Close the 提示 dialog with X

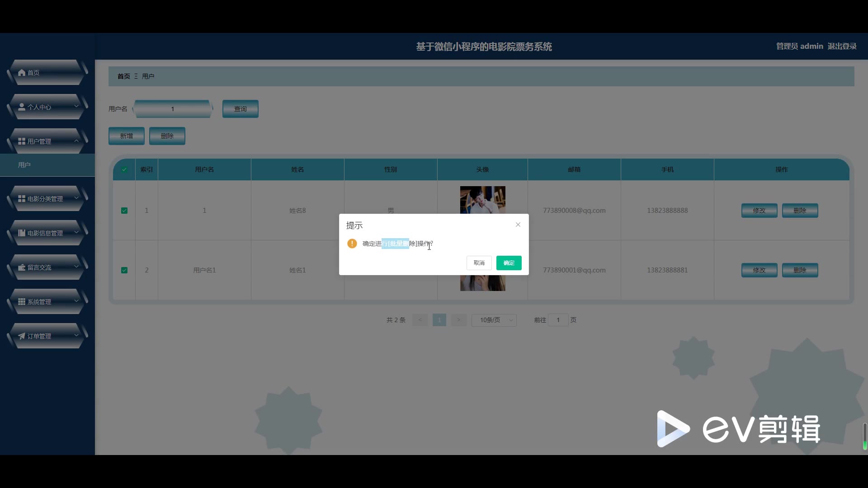(x=518, y=225)
